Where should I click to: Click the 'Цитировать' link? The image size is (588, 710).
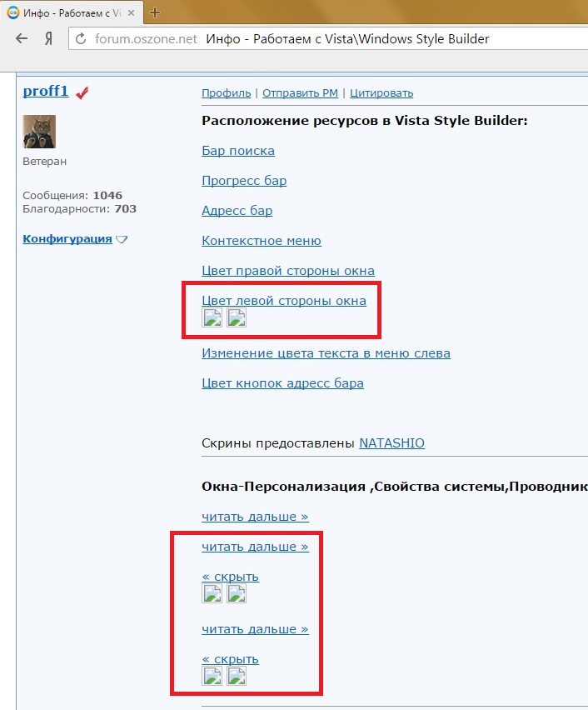point(381,92)
